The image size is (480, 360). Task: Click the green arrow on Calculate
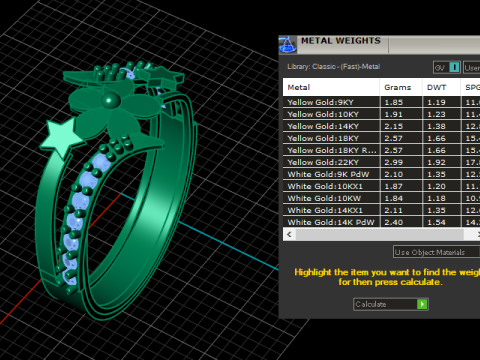point(422,304)
